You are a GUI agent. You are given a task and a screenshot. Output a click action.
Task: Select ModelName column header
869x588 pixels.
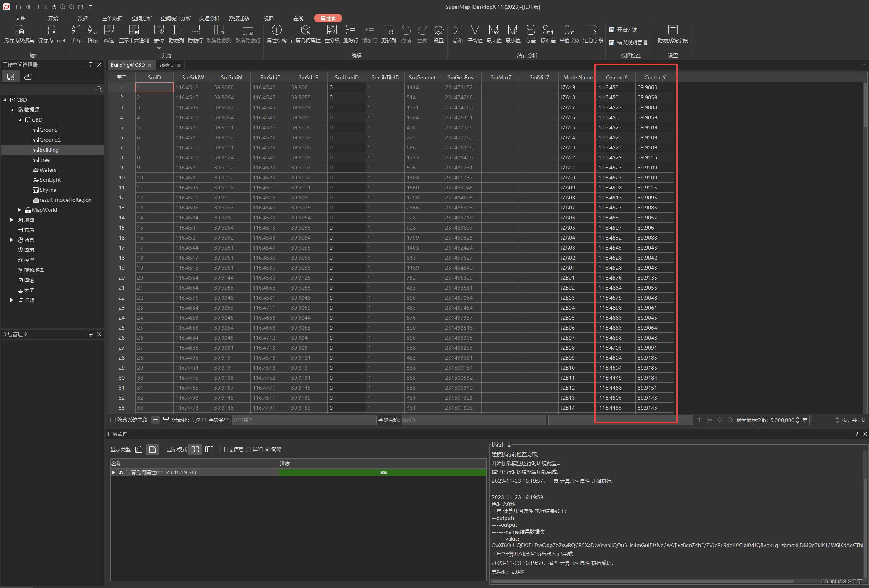click(x=578, y=77)
